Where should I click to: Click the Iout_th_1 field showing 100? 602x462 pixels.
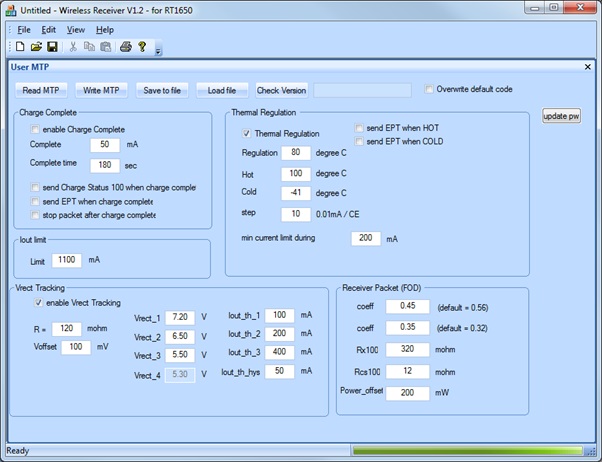coord(280,316)
